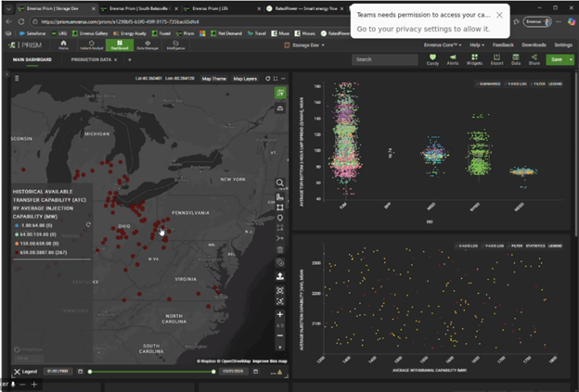The image size is (579, 392).
Task: Toggle Filter on the ISO chart
Action: [537, 84]
